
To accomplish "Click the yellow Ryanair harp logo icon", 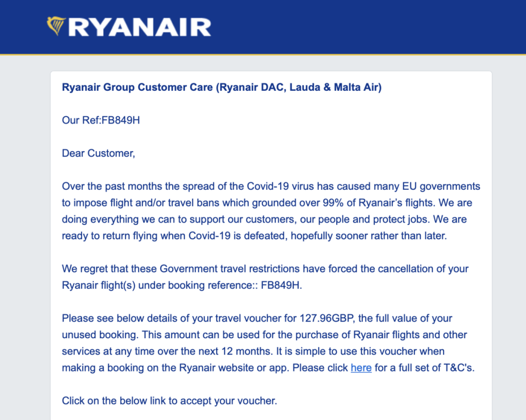I will (56, 26).
